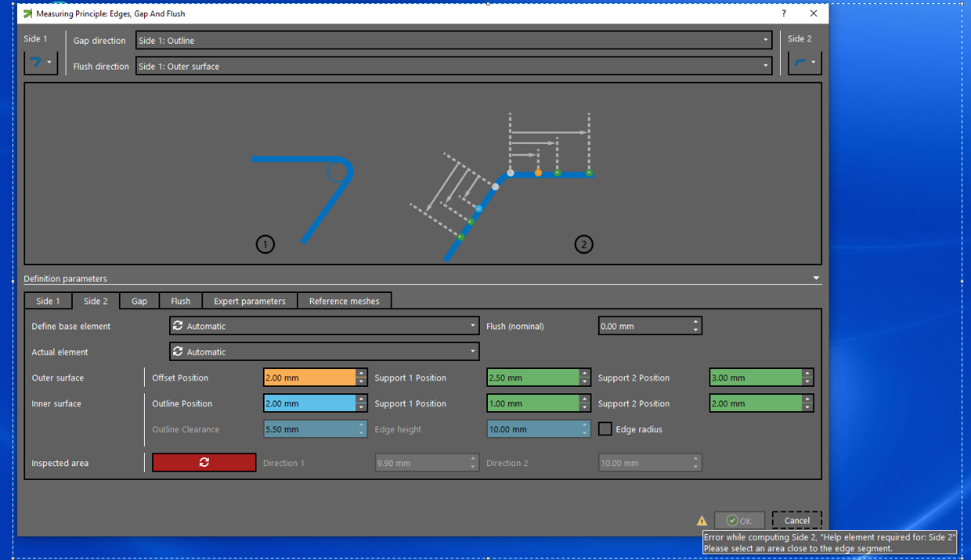Image resolution: width=971 pixels, height=560 pixels.
Task: Open the Gap direction dropdown
Action: point(453,40)
